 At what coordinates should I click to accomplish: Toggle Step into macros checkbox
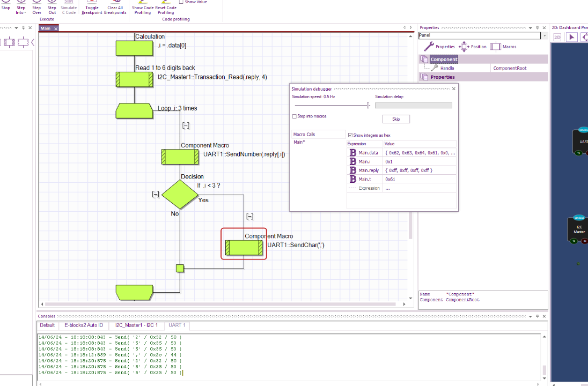click(295, 116)
